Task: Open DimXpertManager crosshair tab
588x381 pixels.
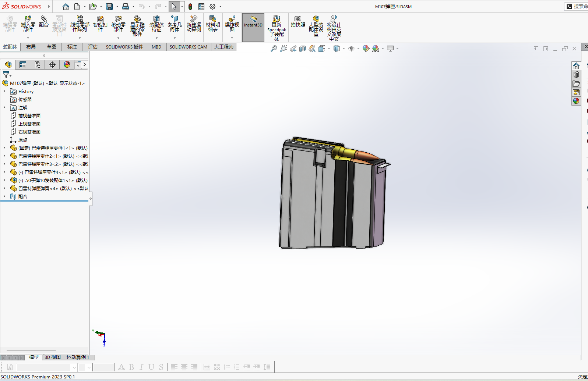Action: click(x=52, y=65)
